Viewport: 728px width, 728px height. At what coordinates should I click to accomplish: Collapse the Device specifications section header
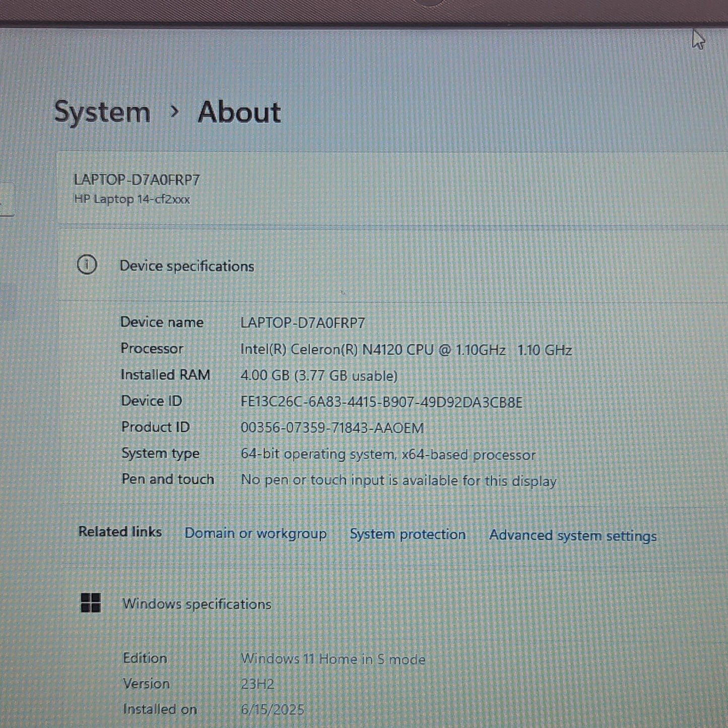coord(393,266)
